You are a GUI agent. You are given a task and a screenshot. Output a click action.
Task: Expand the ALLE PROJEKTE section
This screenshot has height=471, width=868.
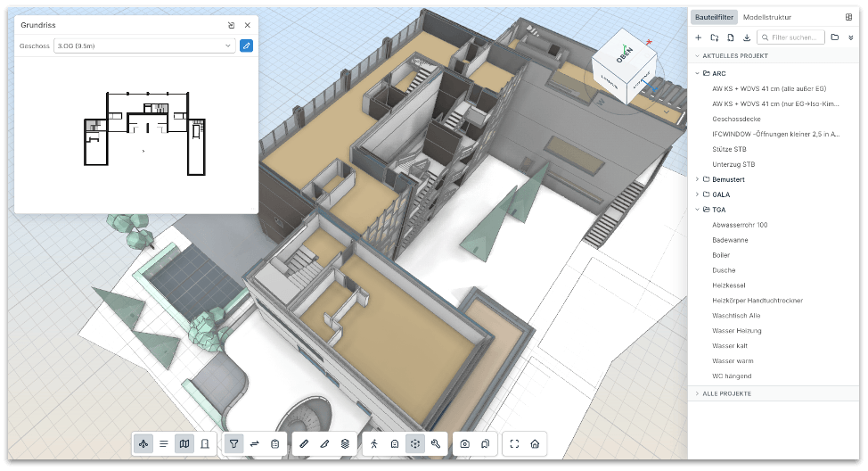click(698, 393)
